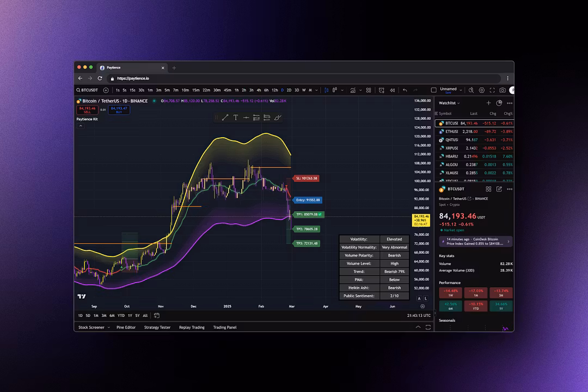588x392 pixels.
Task: Toggle log scale with the L button
Action: click(x=425, y=298)
